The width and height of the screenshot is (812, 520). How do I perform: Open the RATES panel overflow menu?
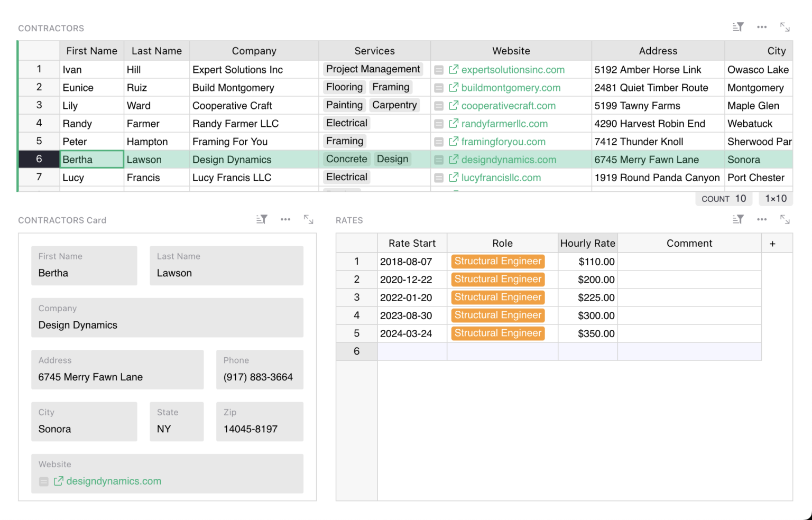coord(762,219)
